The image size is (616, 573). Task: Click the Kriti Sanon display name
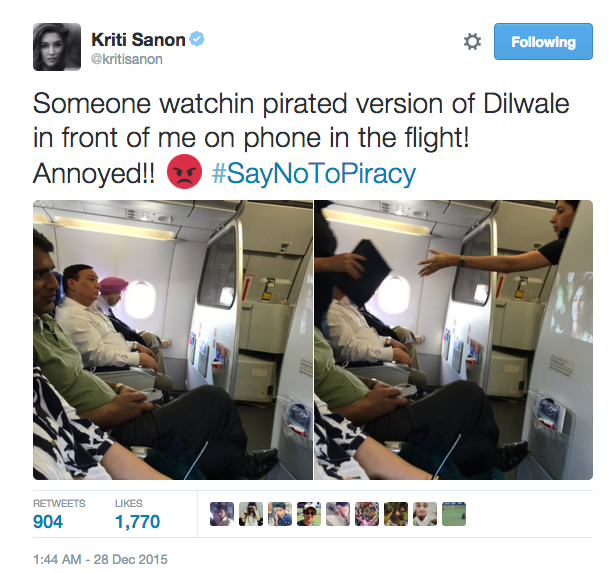coord(138,40)
